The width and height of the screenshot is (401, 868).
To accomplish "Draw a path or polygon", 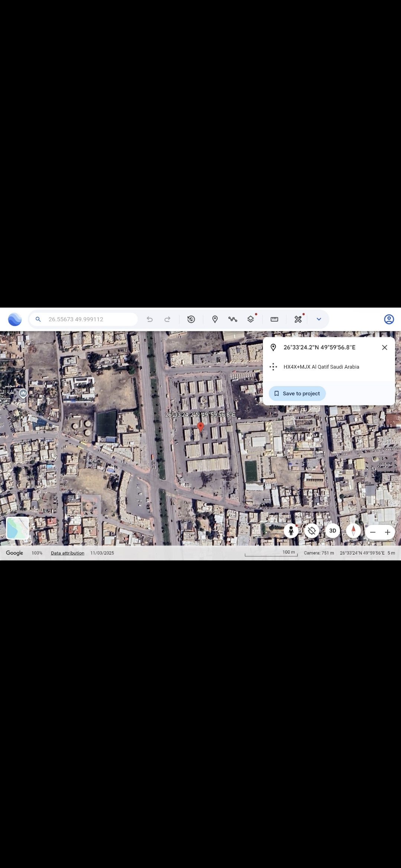I will (x=233, y=319).
